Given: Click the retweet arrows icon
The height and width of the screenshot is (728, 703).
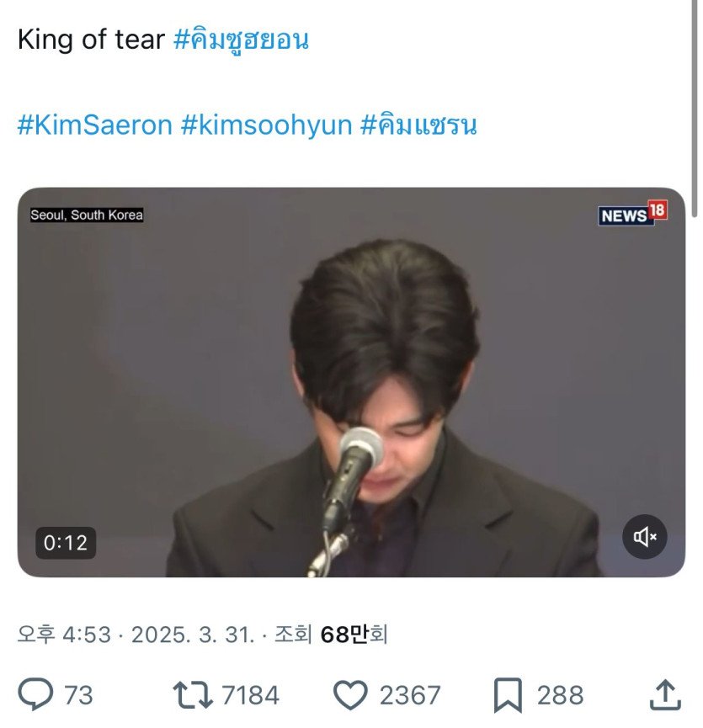Looking at the screenshot, I should [x=190, y=695].
